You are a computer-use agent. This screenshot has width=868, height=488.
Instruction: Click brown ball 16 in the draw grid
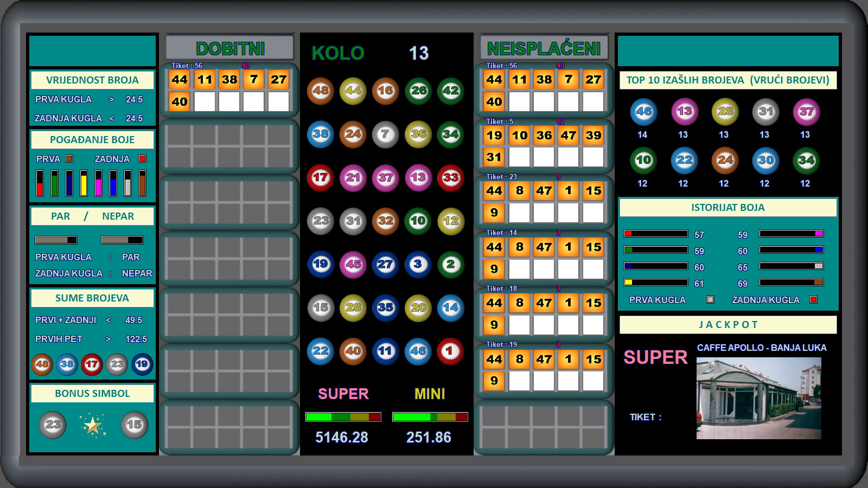(385, 91)
